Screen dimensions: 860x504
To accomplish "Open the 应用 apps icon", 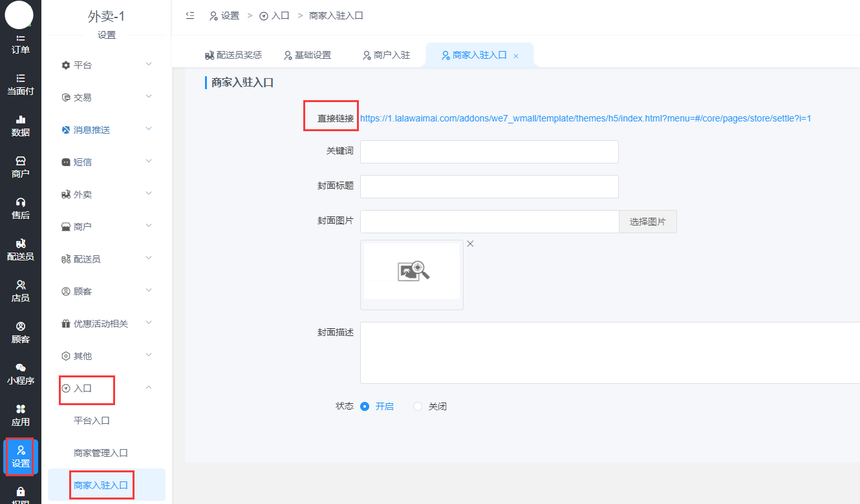I will [21, 408].
